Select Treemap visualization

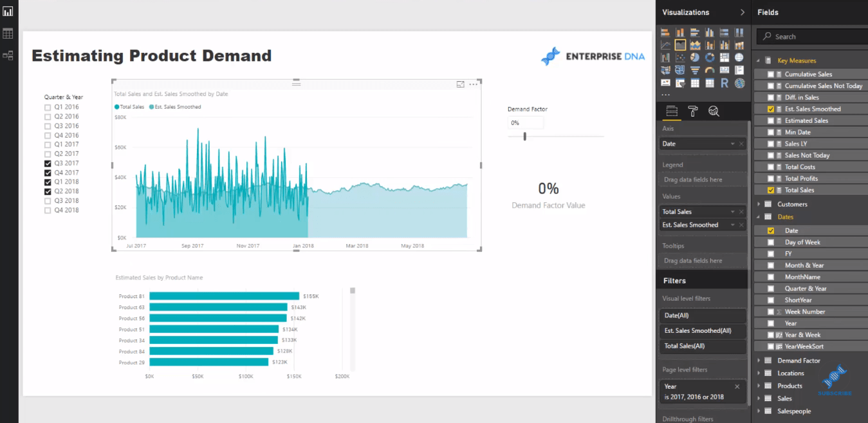[x=725, y=57]
